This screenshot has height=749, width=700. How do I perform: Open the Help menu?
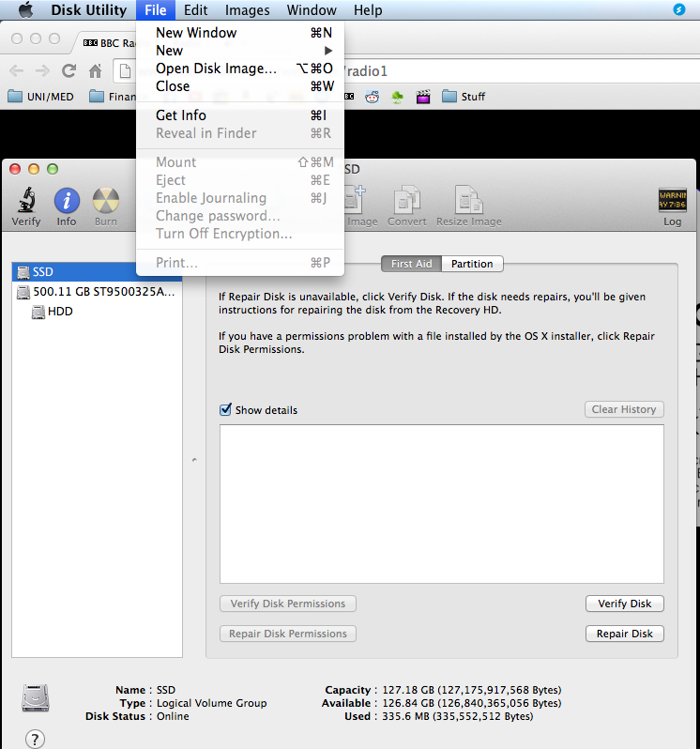(x=368, y=10)
